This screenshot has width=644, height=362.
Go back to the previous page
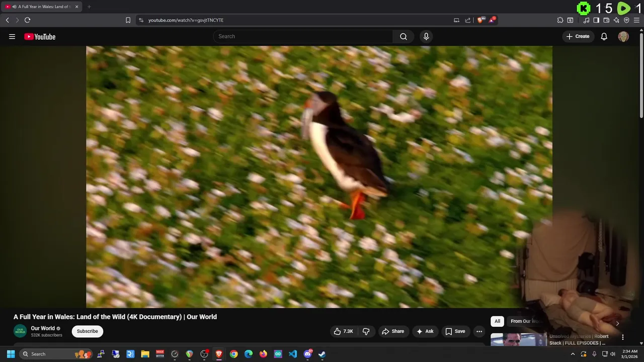pos(7,20)
